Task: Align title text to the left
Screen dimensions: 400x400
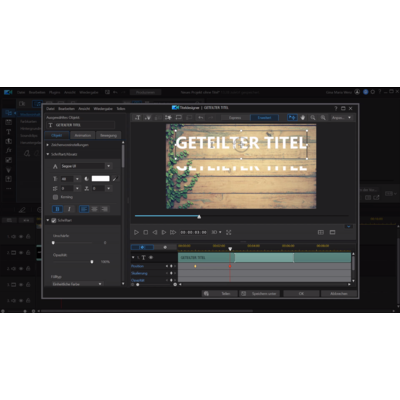Action: tap(84, 209)
